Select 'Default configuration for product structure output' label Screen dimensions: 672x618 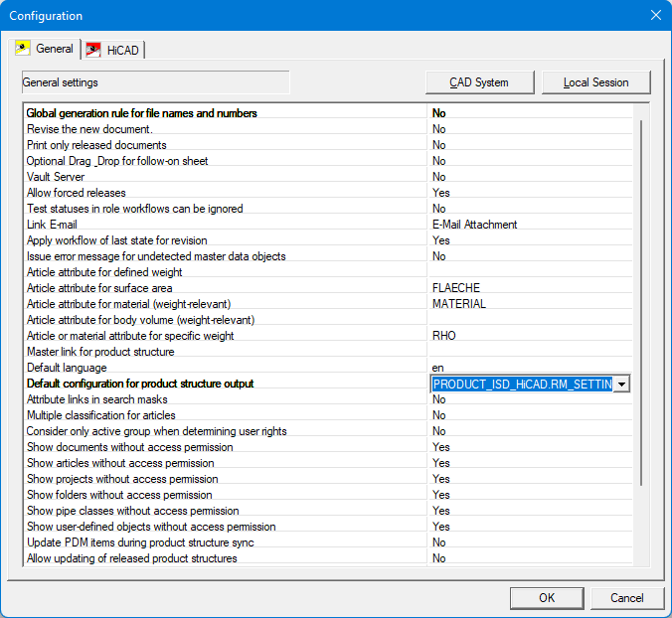click(x=140, y=384)
